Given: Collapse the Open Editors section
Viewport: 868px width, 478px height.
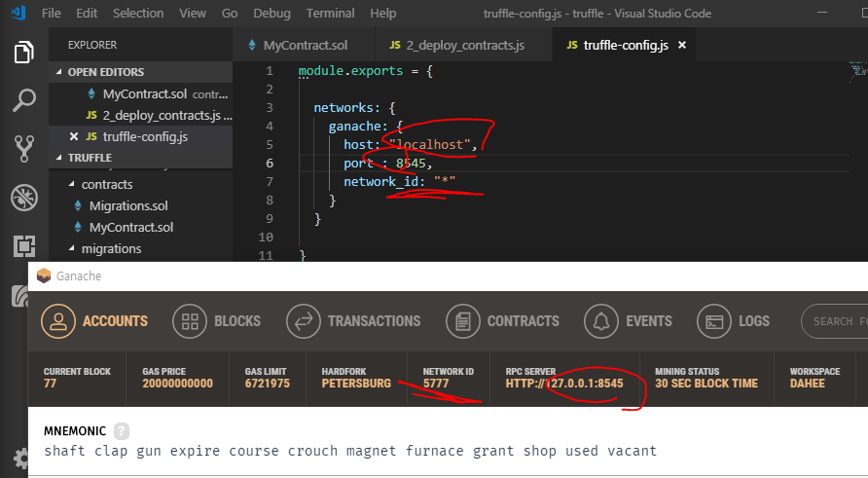Looking at the screenshot, I should 140,72.
